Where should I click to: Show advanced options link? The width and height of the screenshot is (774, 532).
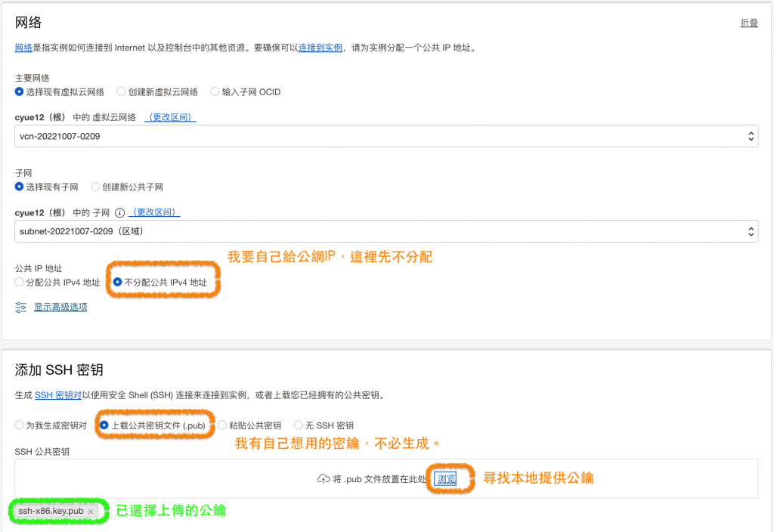pyautogui.click(x=60, y=307)
